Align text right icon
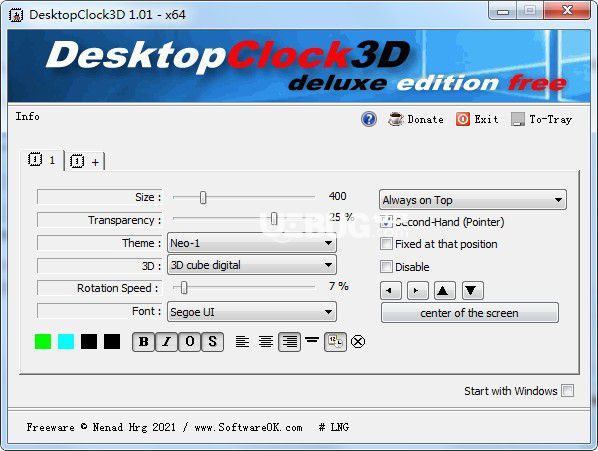Viewport: 598px width, 451px height. coord(289,342)
